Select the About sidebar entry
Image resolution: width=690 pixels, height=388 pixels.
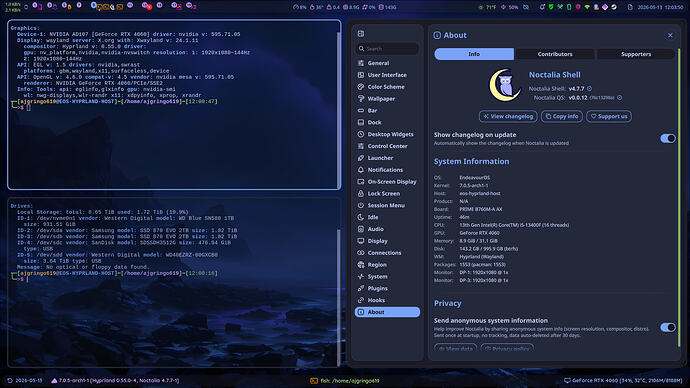click(x=387, y=312)
